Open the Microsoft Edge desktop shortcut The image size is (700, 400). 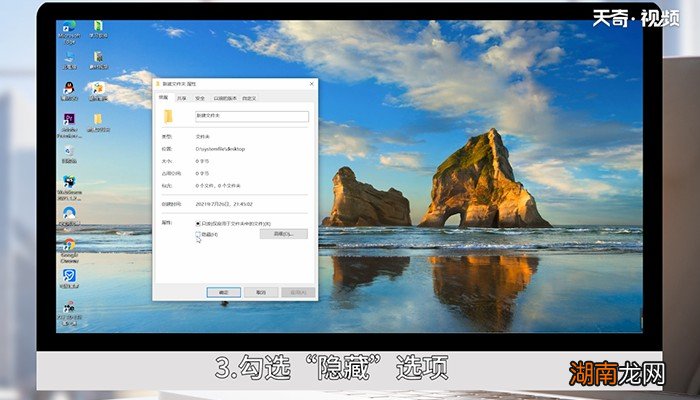pos(70,29)
